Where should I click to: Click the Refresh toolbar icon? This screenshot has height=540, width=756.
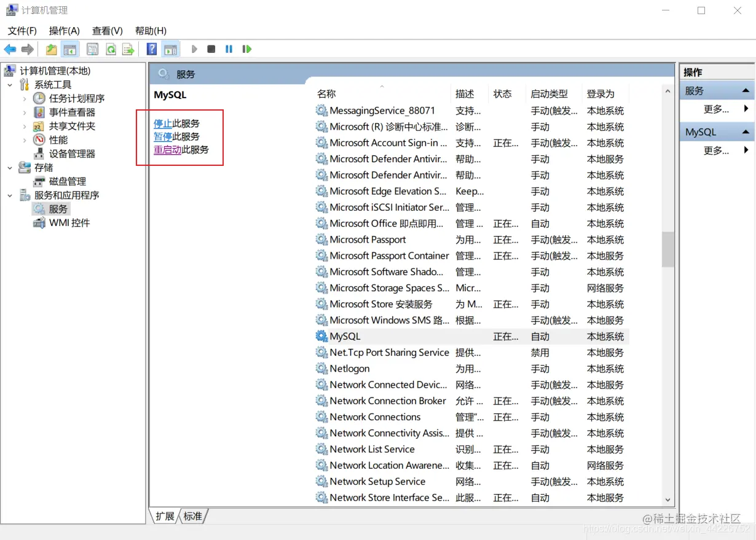point(111,49)
